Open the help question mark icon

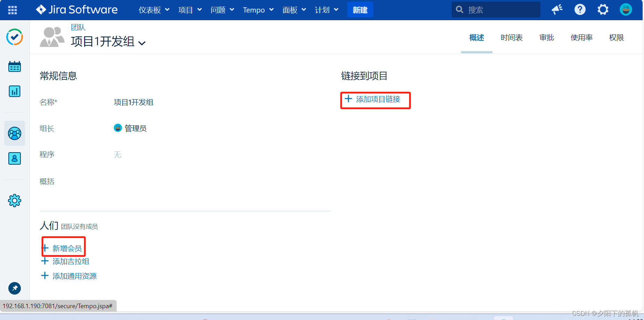click(580, 9)
